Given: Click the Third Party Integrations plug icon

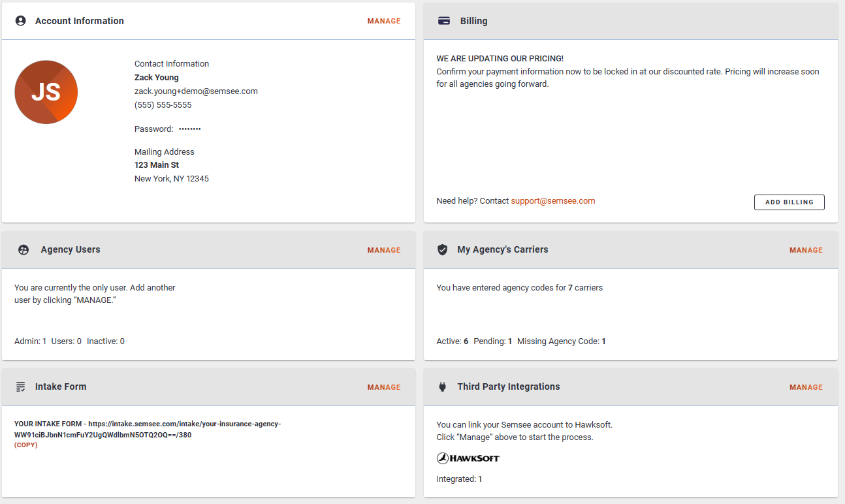Looking at the screenshot, I should (442, 386).
